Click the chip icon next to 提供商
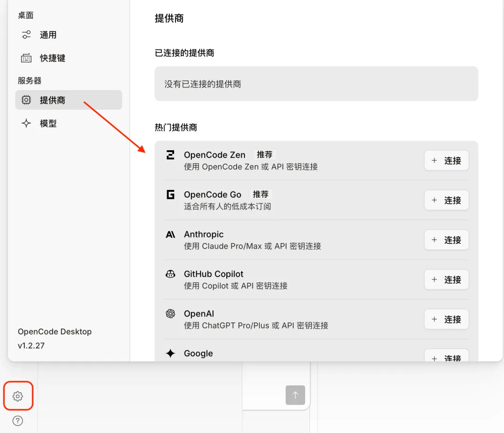Viewport: 504px width, 433px height. [26, 100]
